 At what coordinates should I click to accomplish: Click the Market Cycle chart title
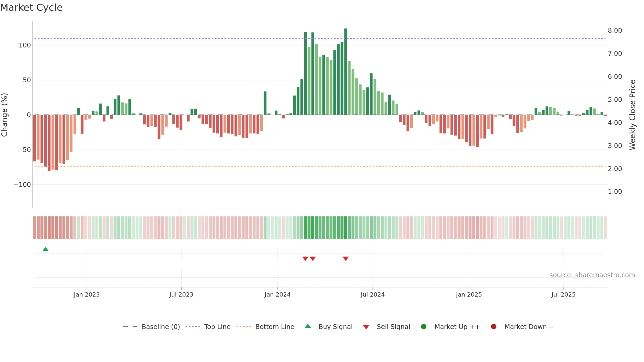31,8
